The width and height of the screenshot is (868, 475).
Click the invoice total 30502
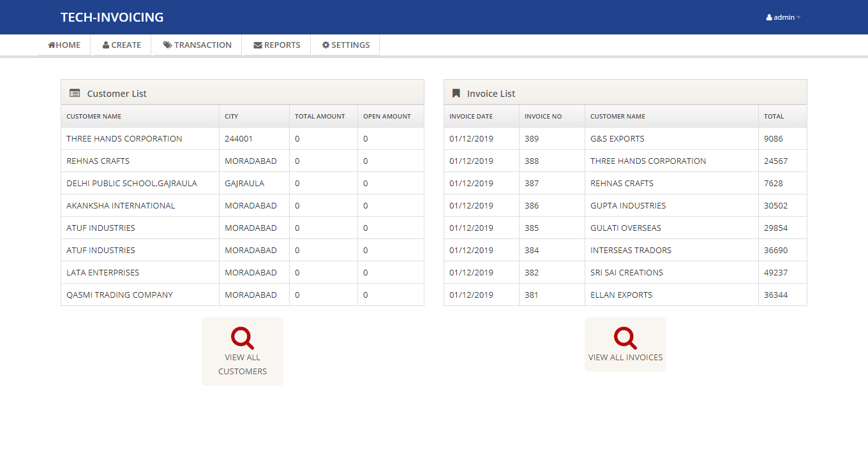776,205
